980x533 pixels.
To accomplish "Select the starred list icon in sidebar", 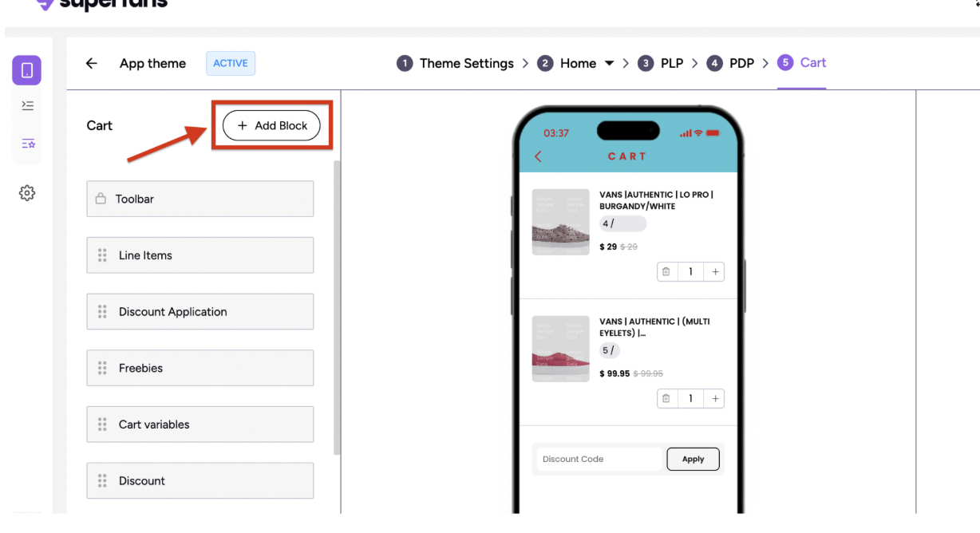I will pos(28,144).
